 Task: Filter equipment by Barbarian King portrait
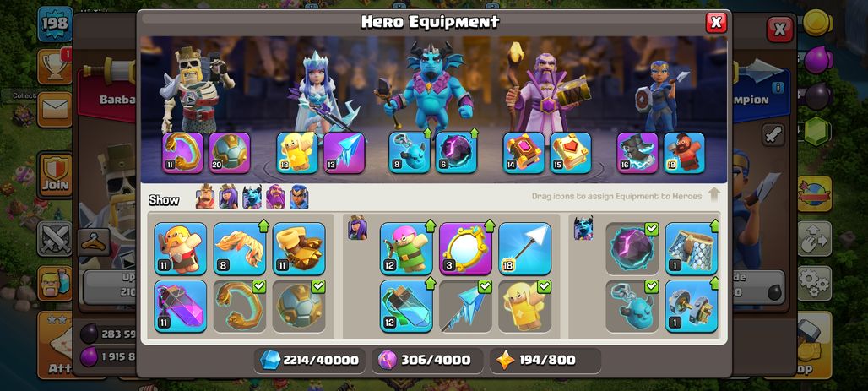[205, 197]
